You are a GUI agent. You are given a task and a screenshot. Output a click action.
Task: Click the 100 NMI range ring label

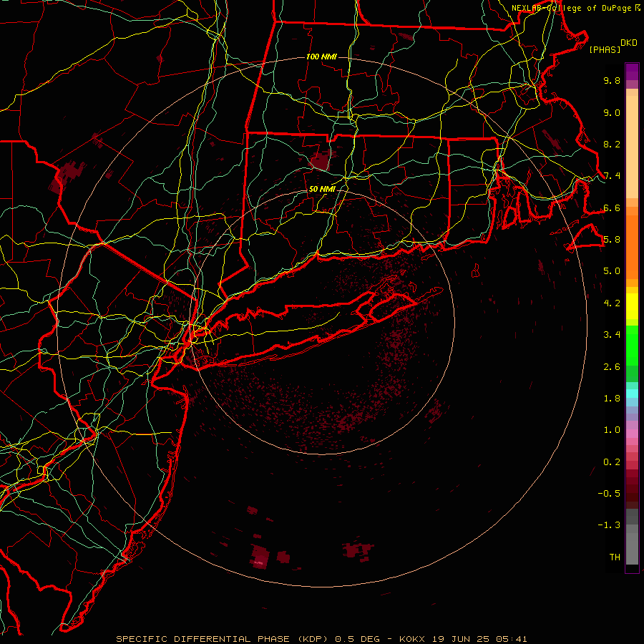point(321,57)
